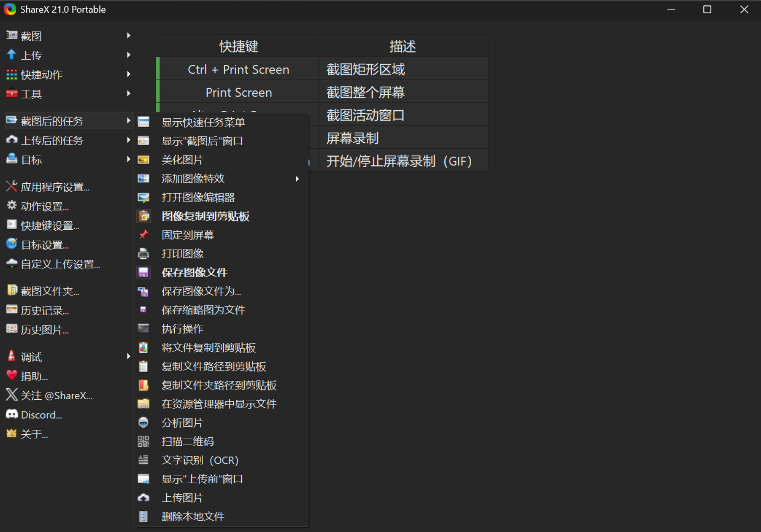Expand the 调试 submenu arrow
Image resolution: width=761 pixels, height=532 pixels.
click(128, 356)
